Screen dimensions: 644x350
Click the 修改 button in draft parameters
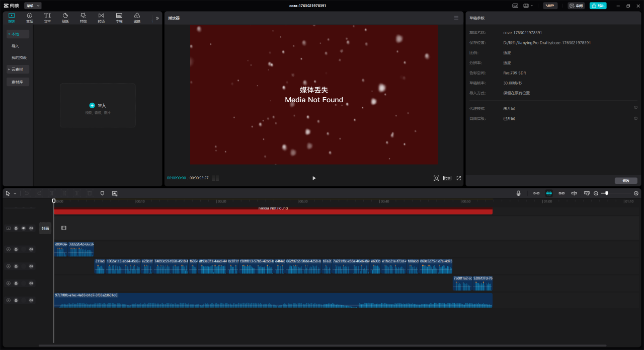[626, 181]
